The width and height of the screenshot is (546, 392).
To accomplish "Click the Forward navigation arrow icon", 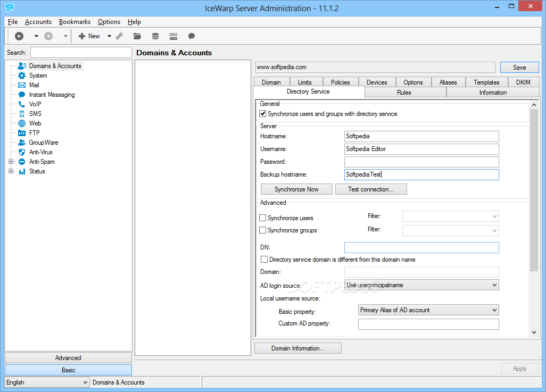I will [48, 36].
